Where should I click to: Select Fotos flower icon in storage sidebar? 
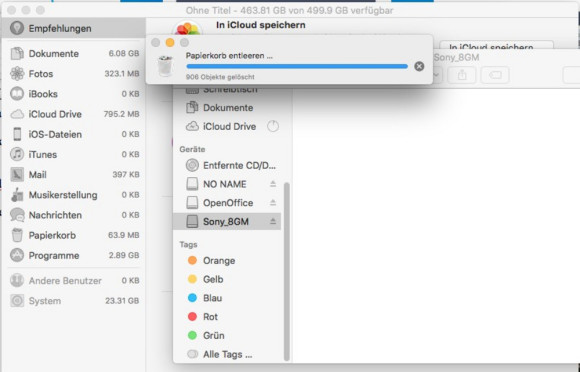pos(17,74)
